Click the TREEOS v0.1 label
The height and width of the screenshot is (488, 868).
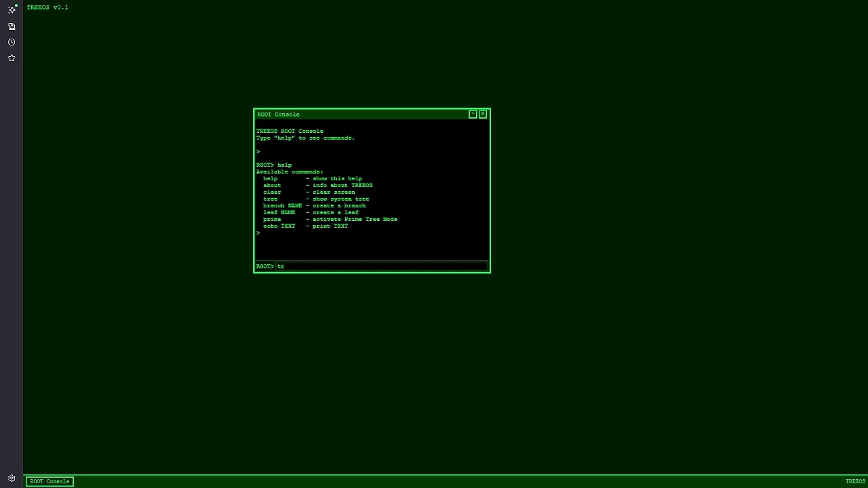click(x=47, y=7)
